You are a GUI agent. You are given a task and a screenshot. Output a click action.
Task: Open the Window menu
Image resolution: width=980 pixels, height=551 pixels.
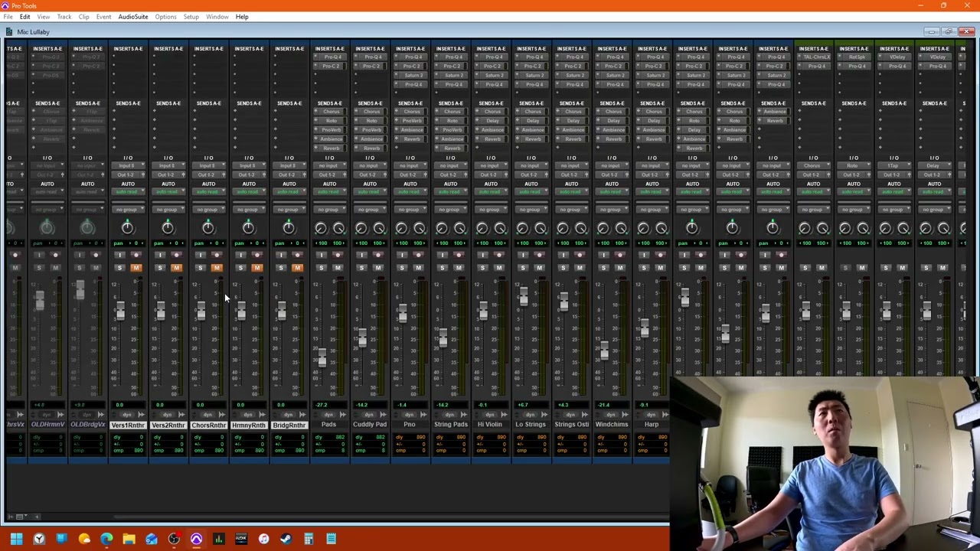tap(217, 17)
